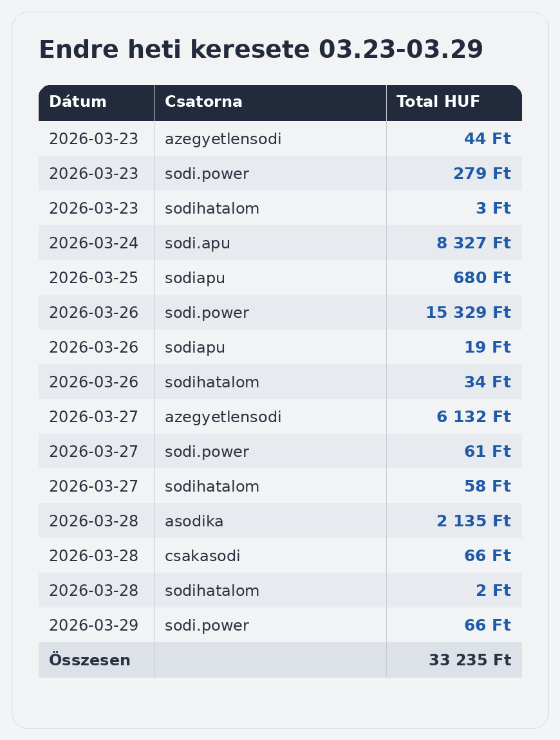Select the 44 Ft amount cell

click(487, 139)
